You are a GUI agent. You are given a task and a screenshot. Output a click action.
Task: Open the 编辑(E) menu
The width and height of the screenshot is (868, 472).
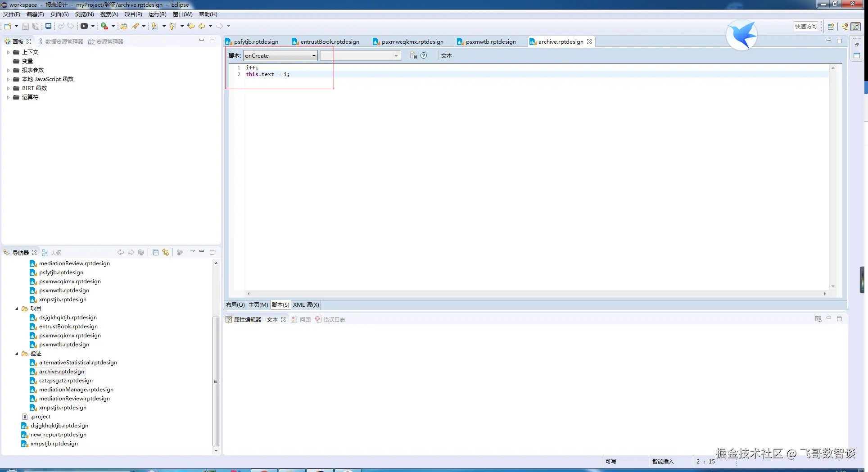(35, 14)
